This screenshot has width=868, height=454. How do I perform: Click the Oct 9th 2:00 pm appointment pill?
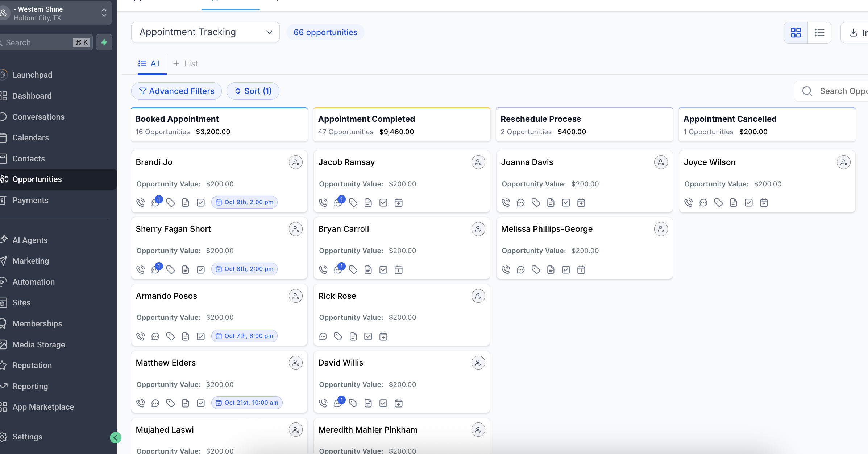[x=244, y=202]
